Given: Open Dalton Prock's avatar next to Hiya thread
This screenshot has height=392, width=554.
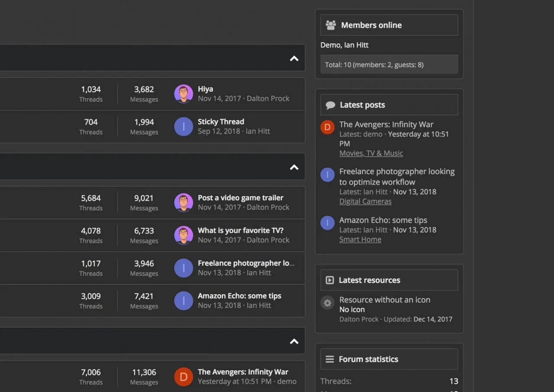Looking at the screenshot, I should click(184, 94).
